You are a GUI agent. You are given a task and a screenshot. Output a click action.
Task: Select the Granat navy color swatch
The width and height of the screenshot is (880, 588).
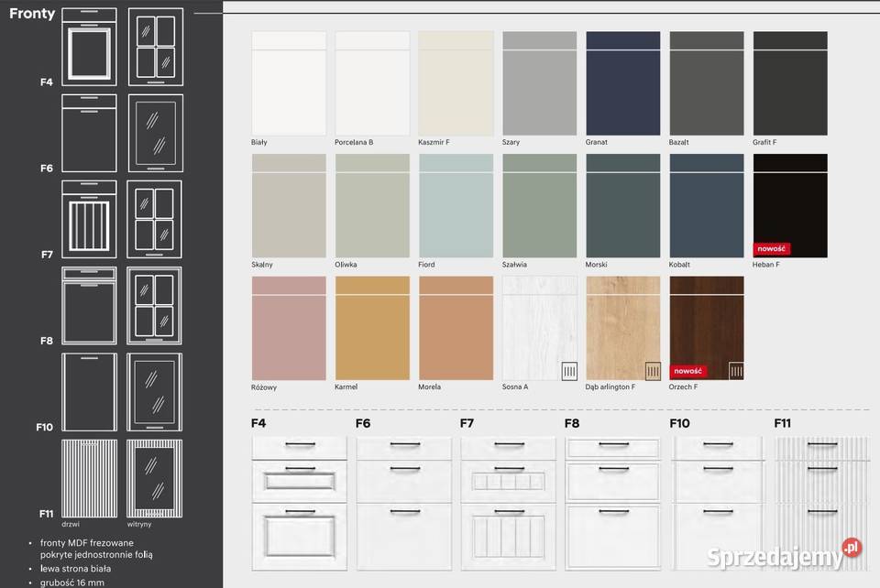[x=623, y=84]
